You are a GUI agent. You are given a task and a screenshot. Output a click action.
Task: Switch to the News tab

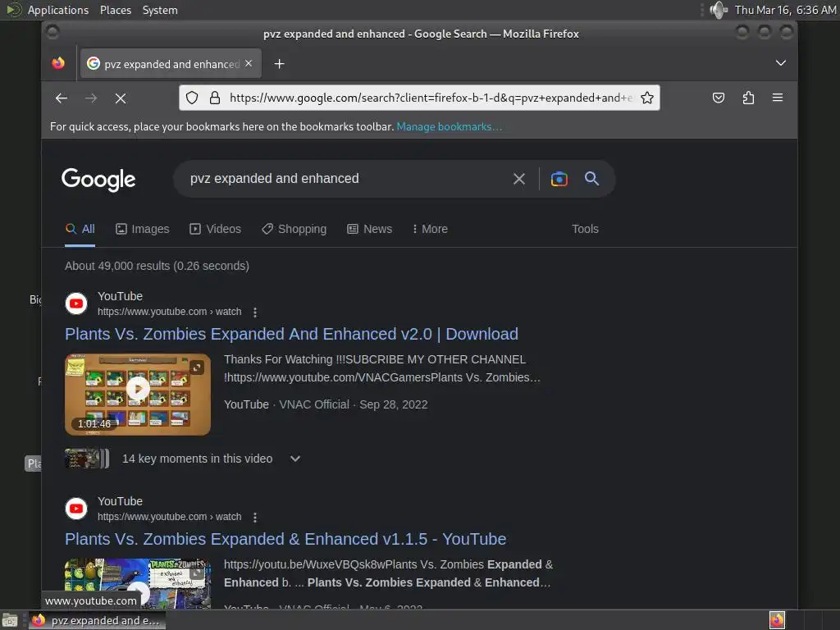[370, 229]
